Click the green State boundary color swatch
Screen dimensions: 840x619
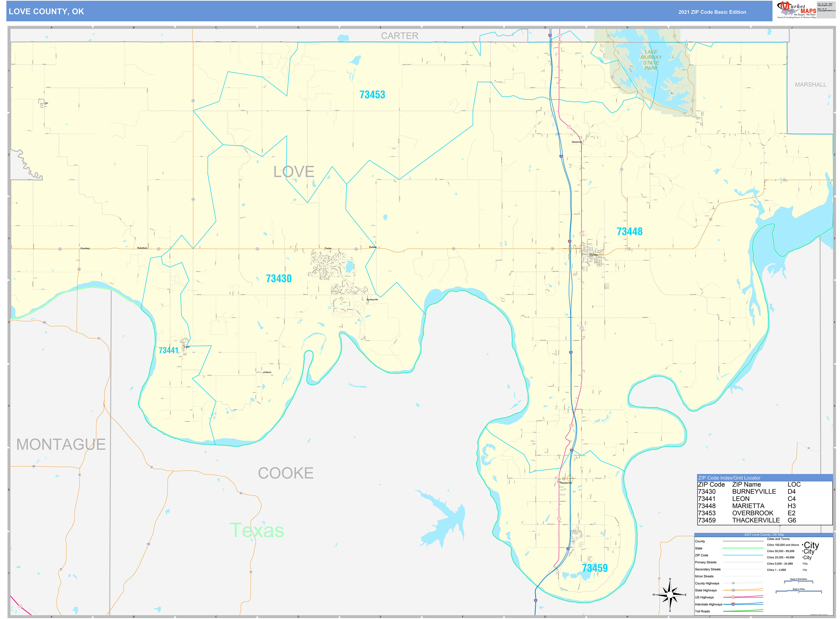click(743, 548)
